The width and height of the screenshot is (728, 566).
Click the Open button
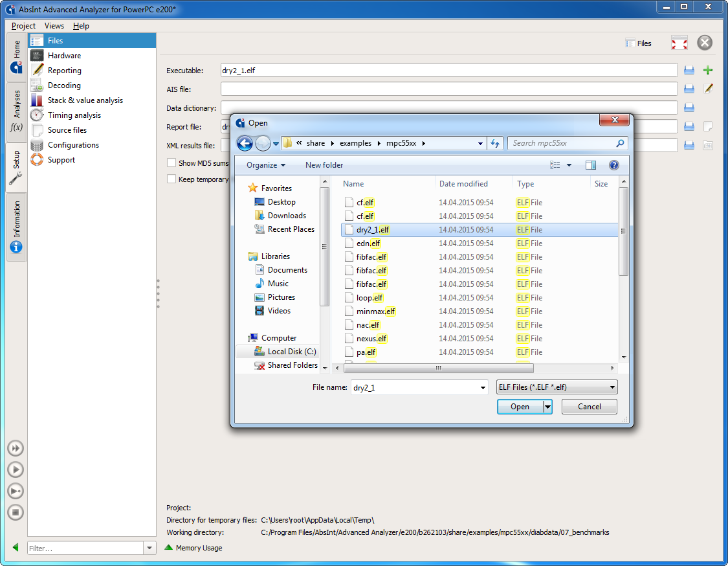click(x=520, y=407)
